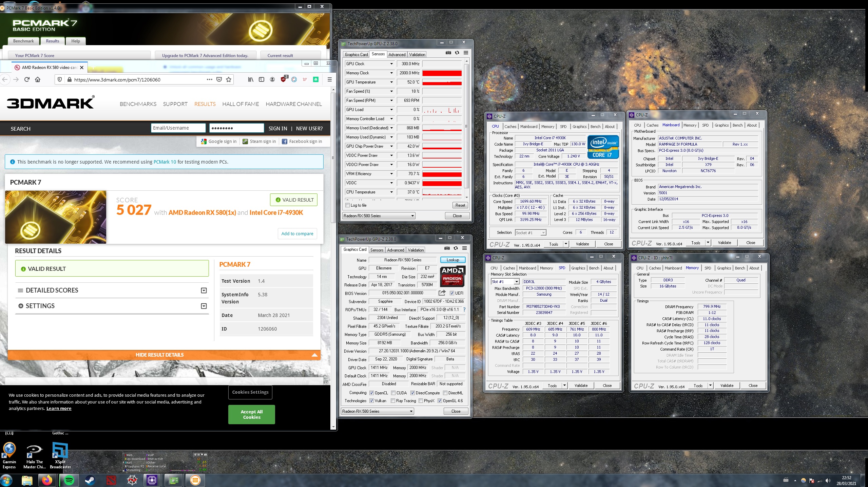Click the uBlock Origin extension icon
Screen dimensions: 868x487
tap(284, 79)
